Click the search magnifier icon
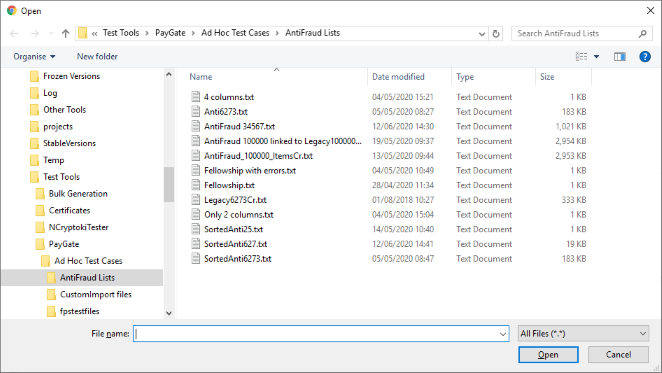The image size is (662, 373). [x=642, y=33]
